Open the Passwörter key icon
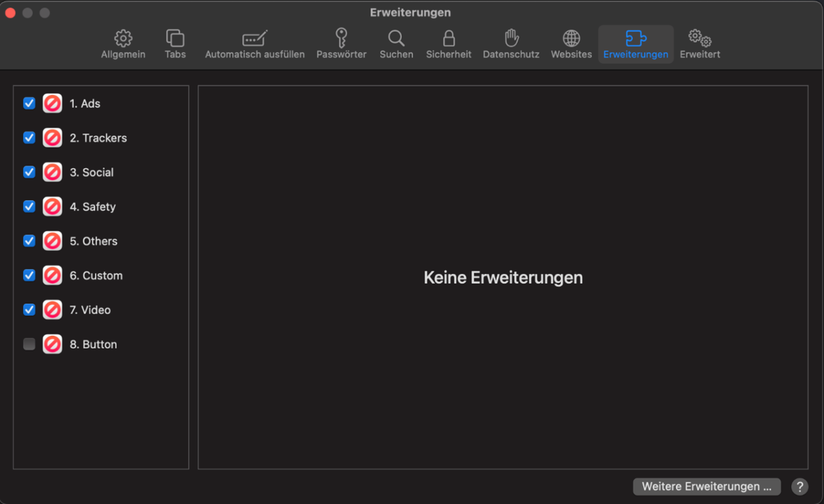 coord(341,38)
